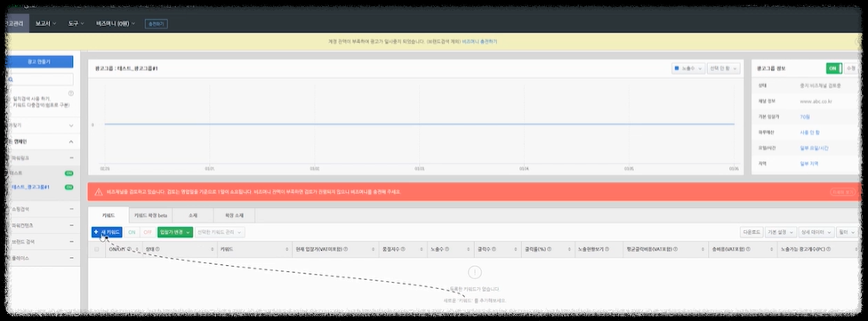The height and width of the screenshot is (321, 868).
Task: Toggle ON badge for 테스트 campaign
Action: 69,173
